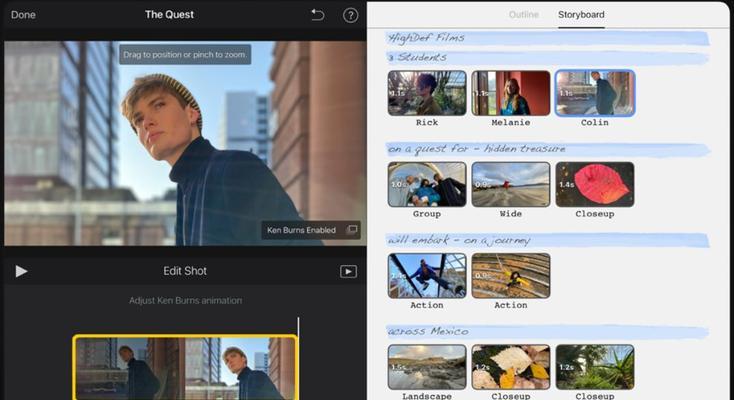The width and height of the screenshot is (734, 400).
Task: Play the shot with the play triangle
Action: click(21, 271)
